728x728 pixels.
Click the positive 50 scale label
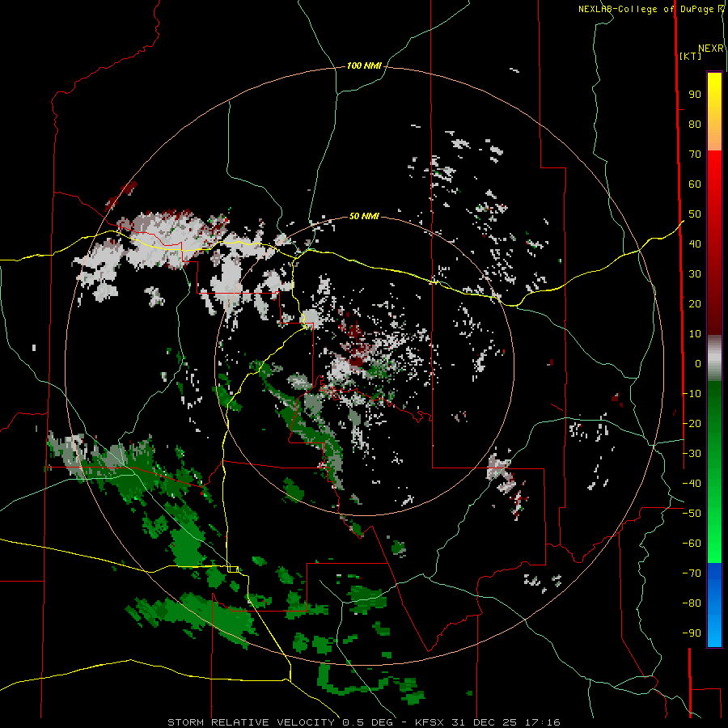(x=695, y=214)
